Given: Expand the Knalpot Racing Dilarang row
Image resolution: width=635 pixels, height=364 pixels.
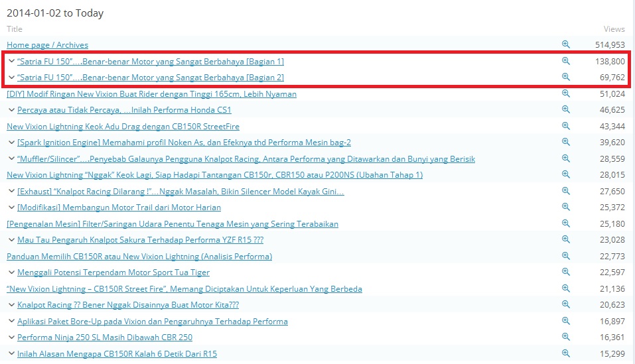Looking at the screenshot, I should click(x=11, y=192).
